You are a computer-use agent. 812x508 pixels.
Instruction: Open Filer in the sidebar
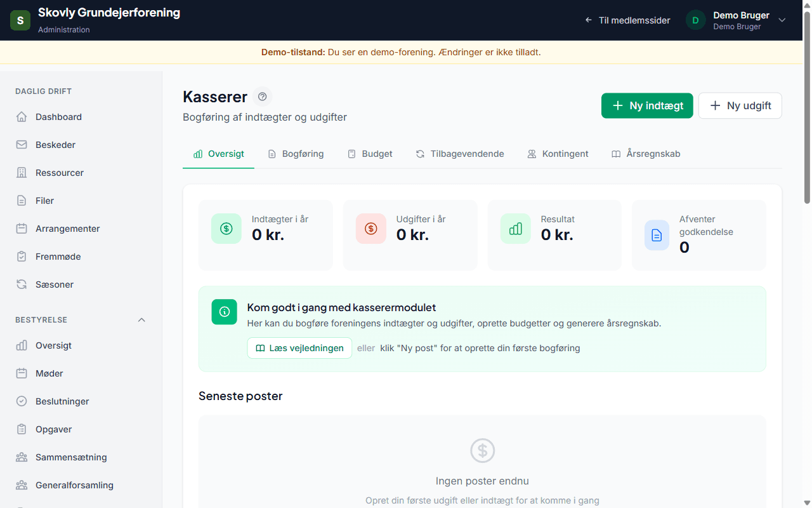click(x=81, y=201)
